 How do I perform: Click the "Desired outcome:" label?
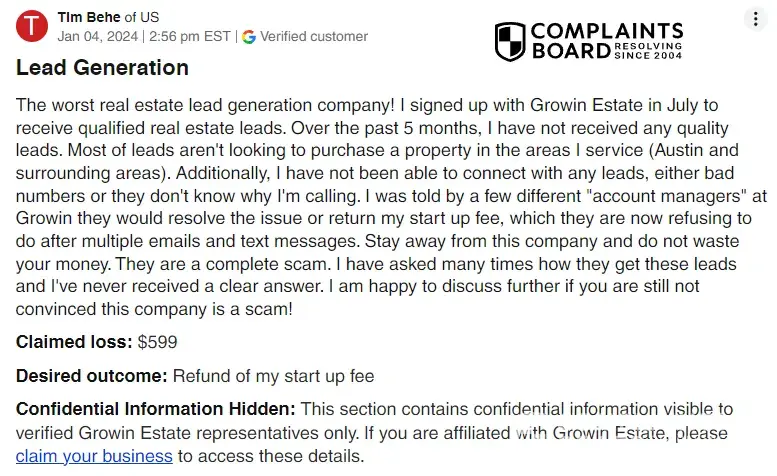pos(91,376)
